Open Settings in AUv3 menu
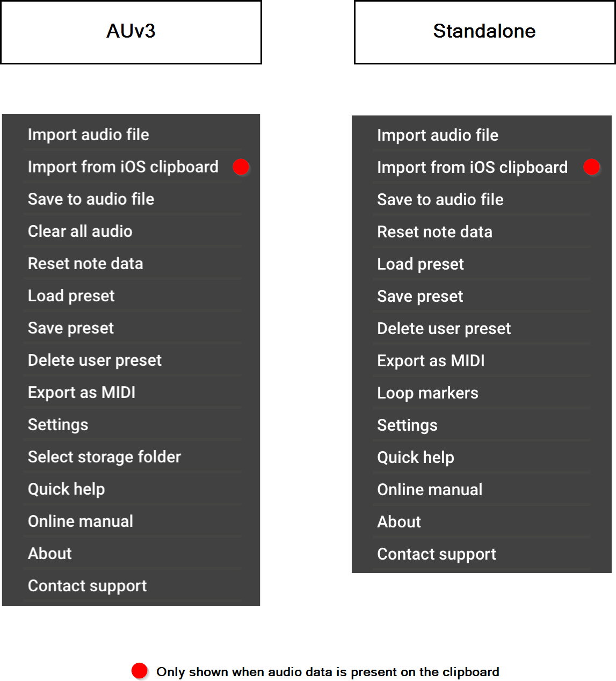This screenshot has width=616, height=681. (58, 425)
